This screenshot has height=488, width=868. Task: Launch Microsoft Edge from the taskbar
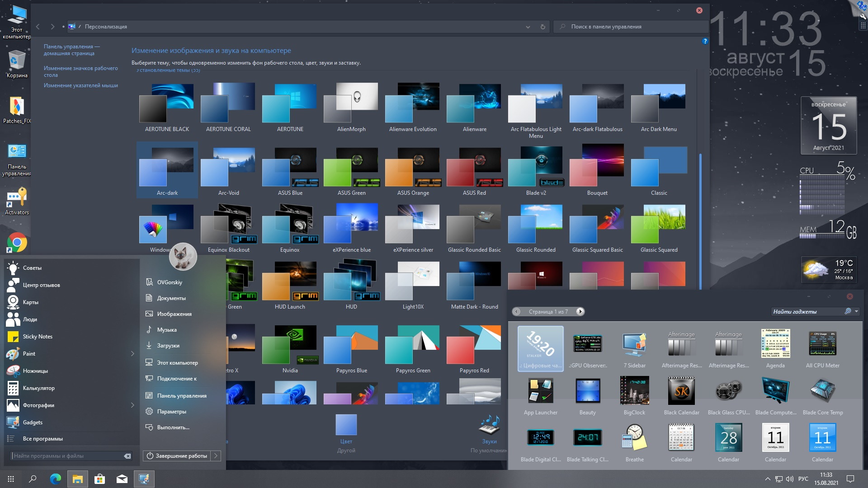click(x=55, y=479)
